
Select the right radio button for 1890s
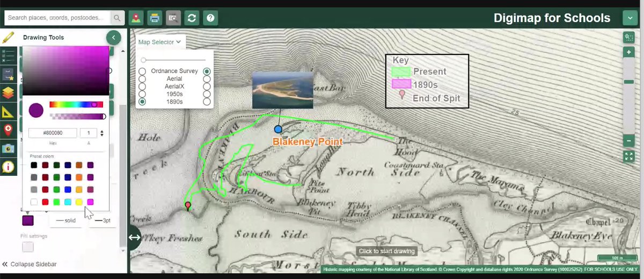tap(207, 102)
